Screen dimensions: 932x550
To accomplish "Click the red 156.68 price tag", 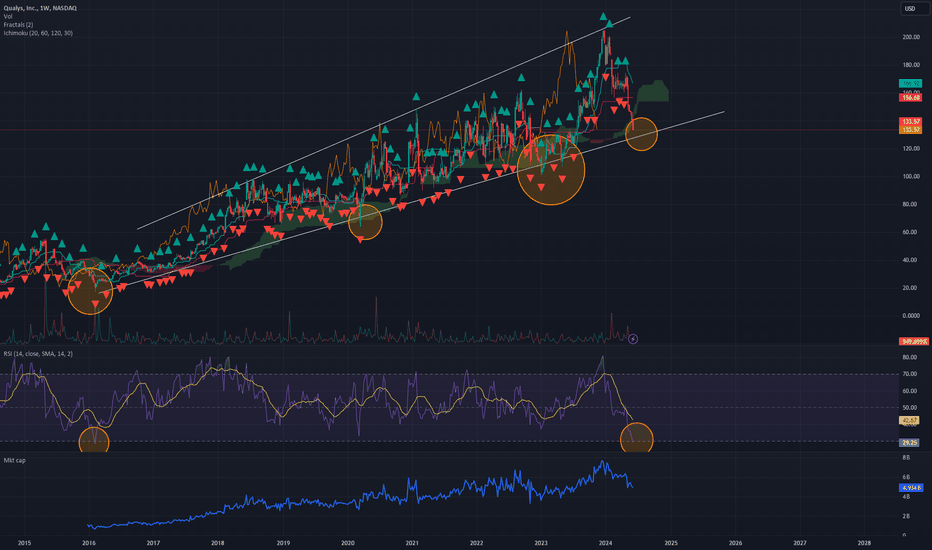I will [x=911, y=98].
